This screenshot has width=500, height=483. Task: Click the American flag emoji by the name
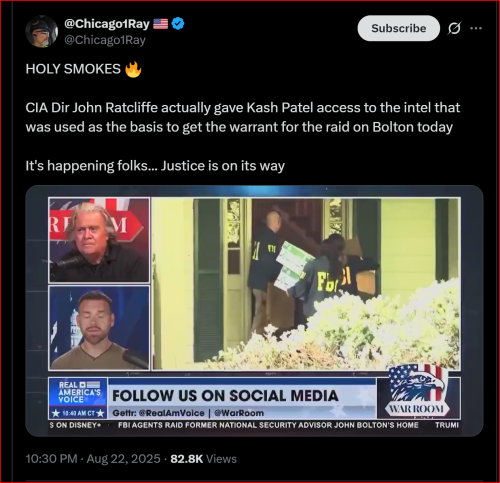(160, 24)
